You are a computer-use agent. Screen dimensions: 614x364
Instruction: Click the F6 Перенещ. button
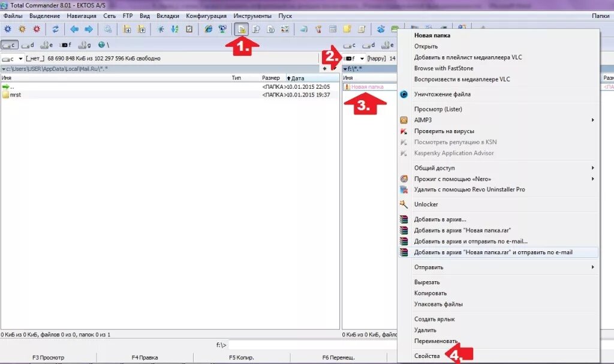[x=338, y=357]
